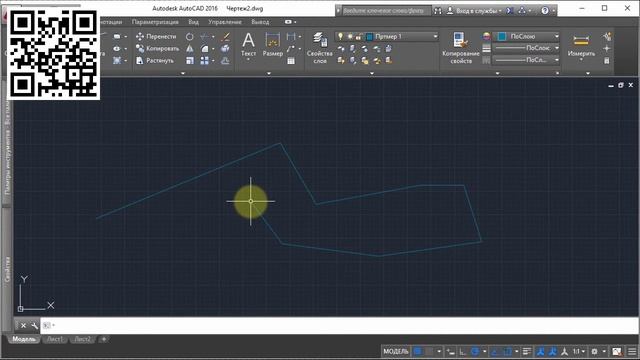Open status bar customization menu
Image resolution: width=640 pixels, height=360 pixels.
tap(632, 351)
